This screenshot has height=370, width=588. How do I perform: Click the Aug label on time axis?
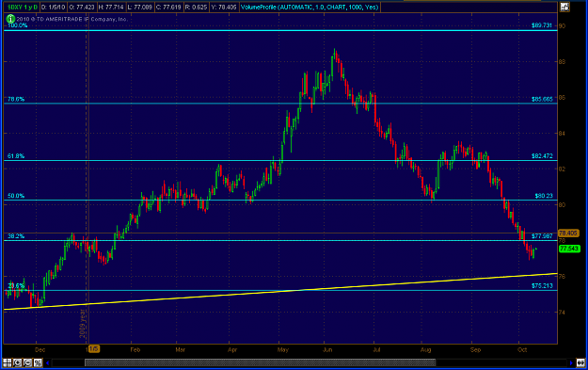coord(425,349)
